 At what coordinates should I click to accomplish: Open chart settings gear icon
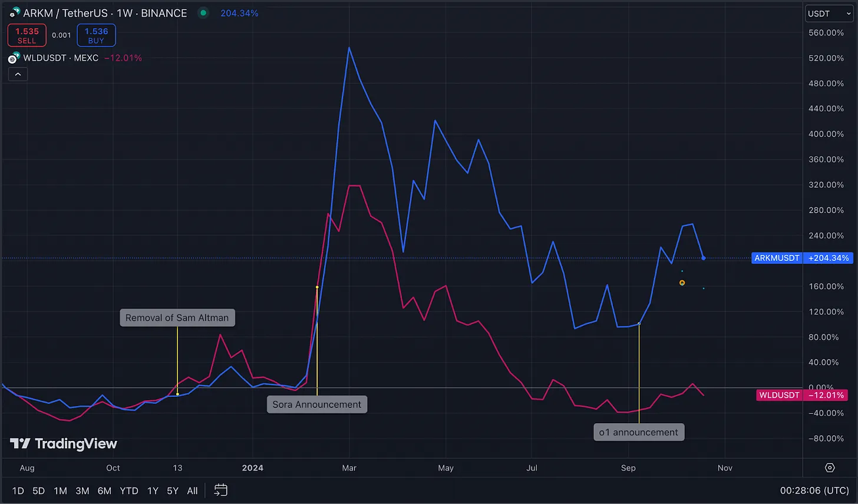tap(830, 467)
